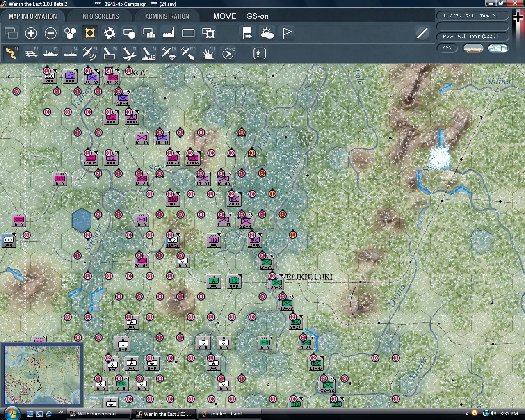This screenshot has height=420, width=525.
Task: Select F4 amphibious transport mode
Action: [70, 53]
